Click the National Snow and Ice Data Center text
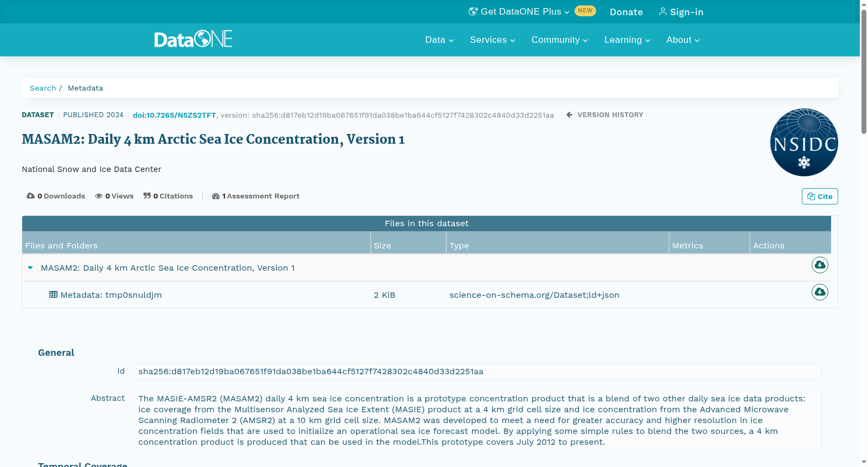This screenshot has width=868, height=467. (92, 169)
